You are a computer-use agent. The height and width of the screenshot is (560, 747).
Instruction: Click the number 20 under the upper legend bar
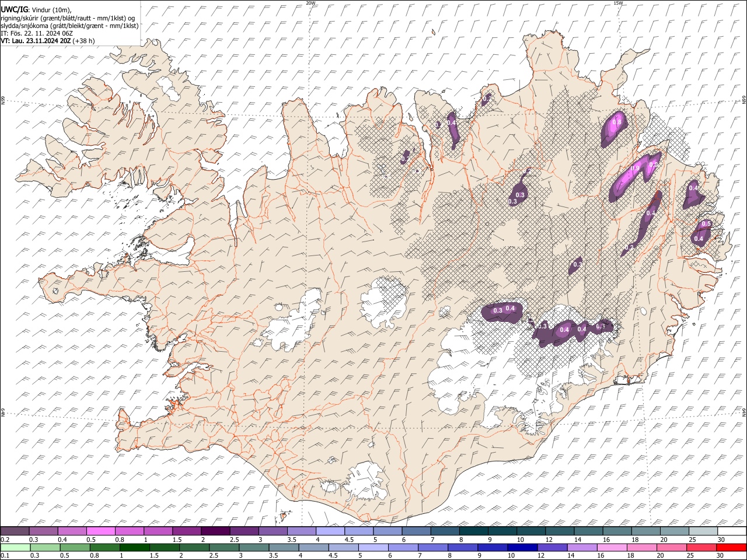tap(664, 540)
